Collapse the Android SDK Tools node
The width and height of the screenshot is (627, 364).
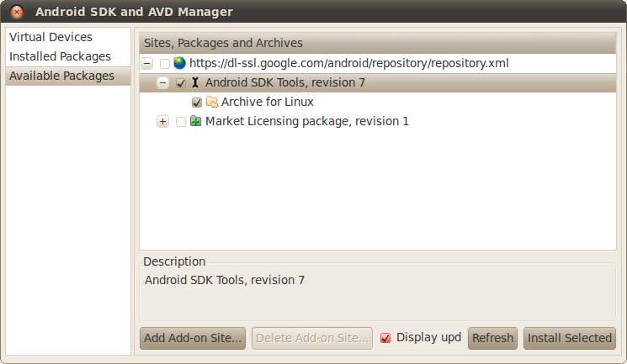pos(162,82)
